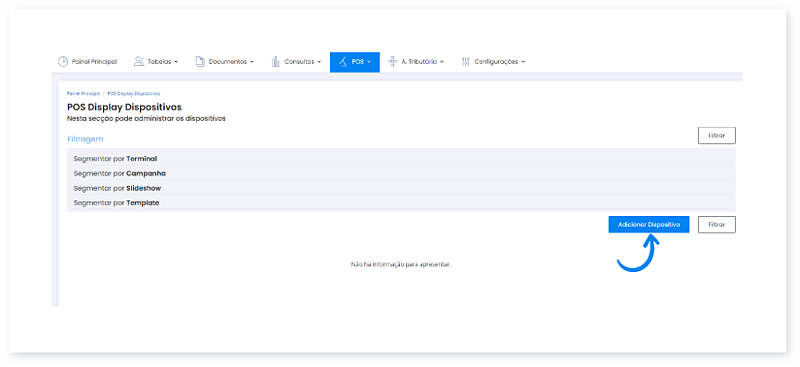Click the Tabelas people icon
This screenshot has height=367, width=800.
[x=139, y=61]
